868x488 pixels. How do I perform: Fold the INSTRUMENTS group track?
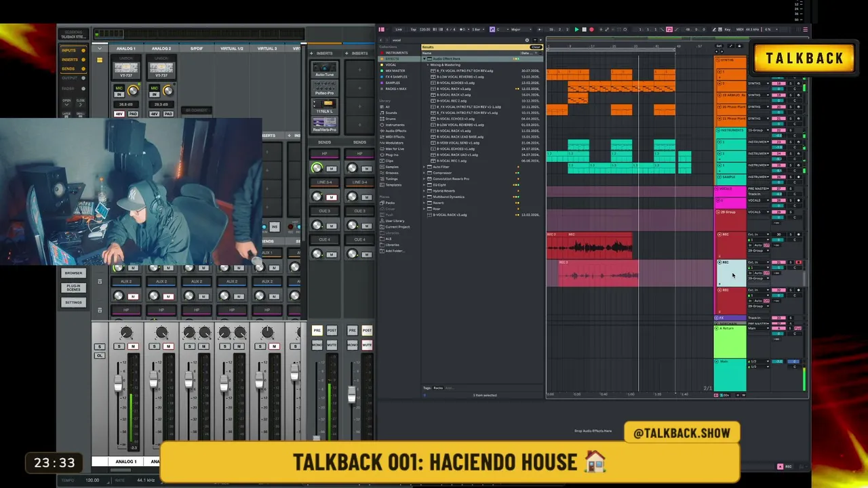(719, 130)
